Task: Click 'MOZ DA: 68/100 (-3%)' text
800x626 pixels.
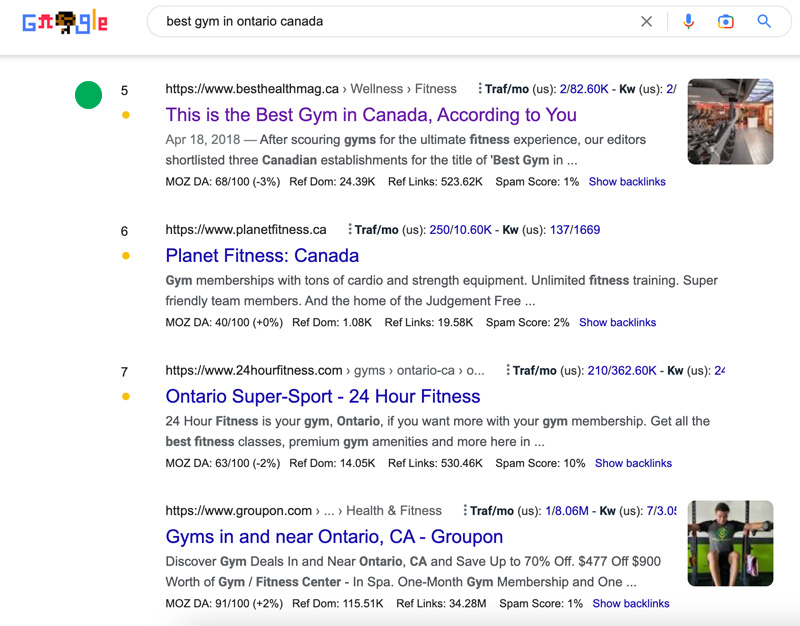Action: coord(222,182)
